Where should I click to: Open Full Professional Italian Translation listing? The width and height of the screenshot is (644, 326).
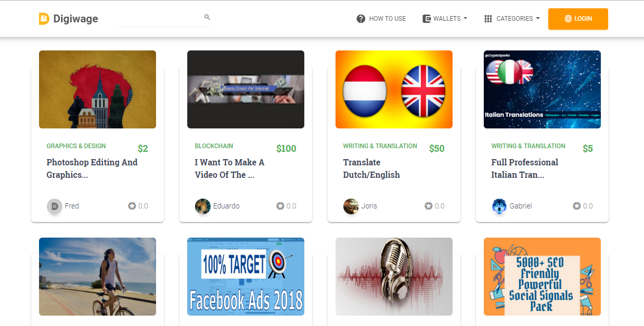(x=524, y=168)
